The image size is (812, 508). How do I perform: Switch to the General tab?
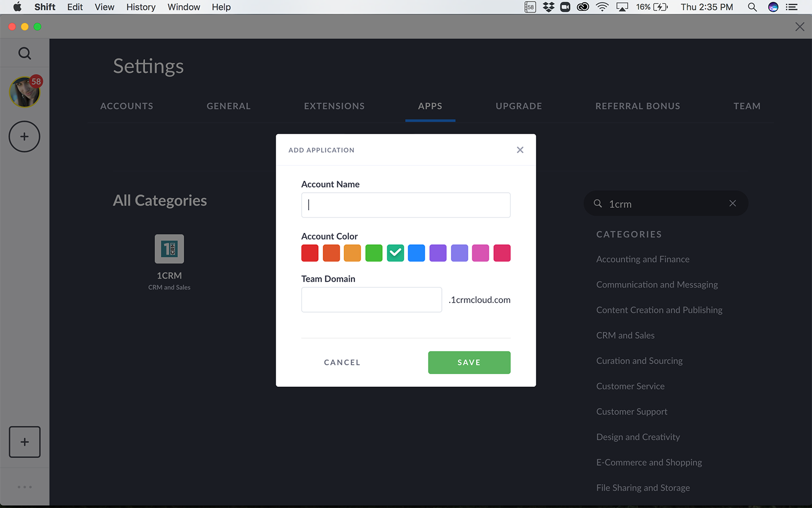[229, 106]
